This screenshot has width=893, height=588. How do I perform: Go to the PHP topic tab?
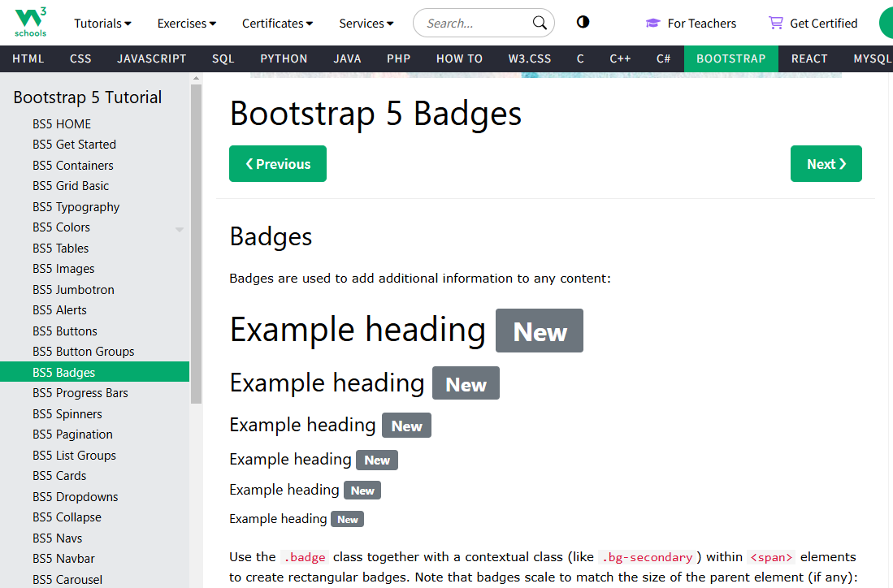[x=399, y=58]
